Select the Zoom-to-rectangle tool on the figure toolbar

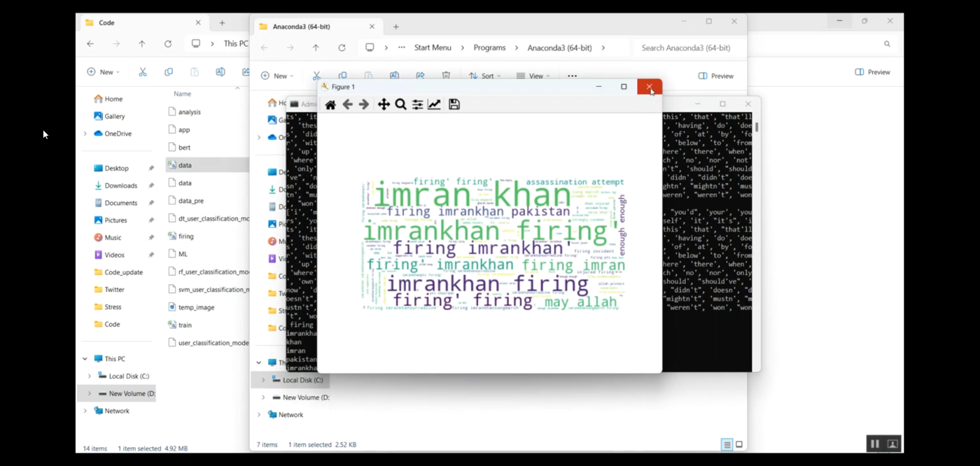[x=400, y=104]
